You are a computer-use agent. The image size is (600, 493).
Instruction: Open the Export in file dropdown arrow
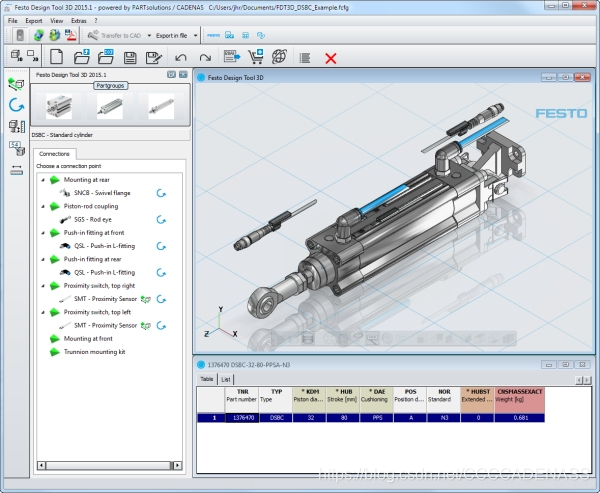pos(195,36)
